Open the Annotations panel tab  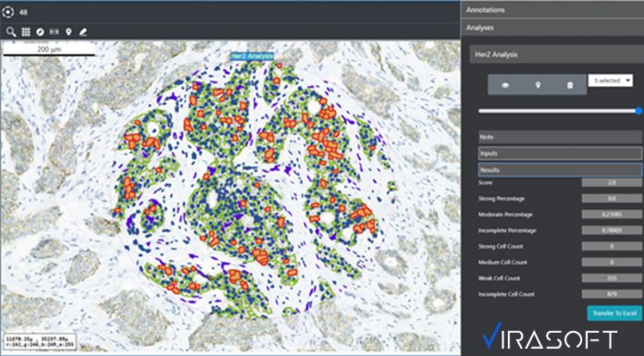tap(552, 9)
